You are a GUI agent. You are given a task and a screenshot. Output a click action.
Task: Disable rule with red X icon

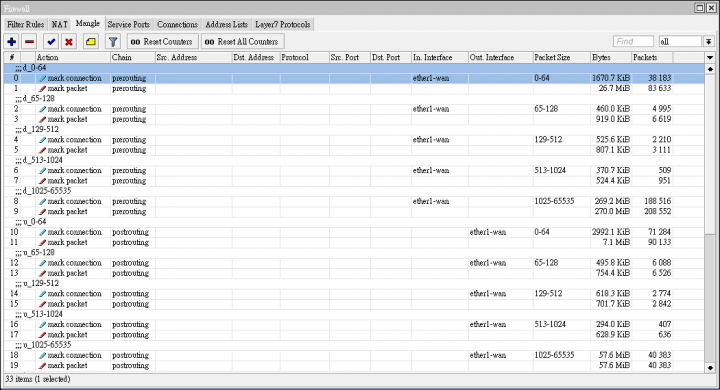(69, 42)
